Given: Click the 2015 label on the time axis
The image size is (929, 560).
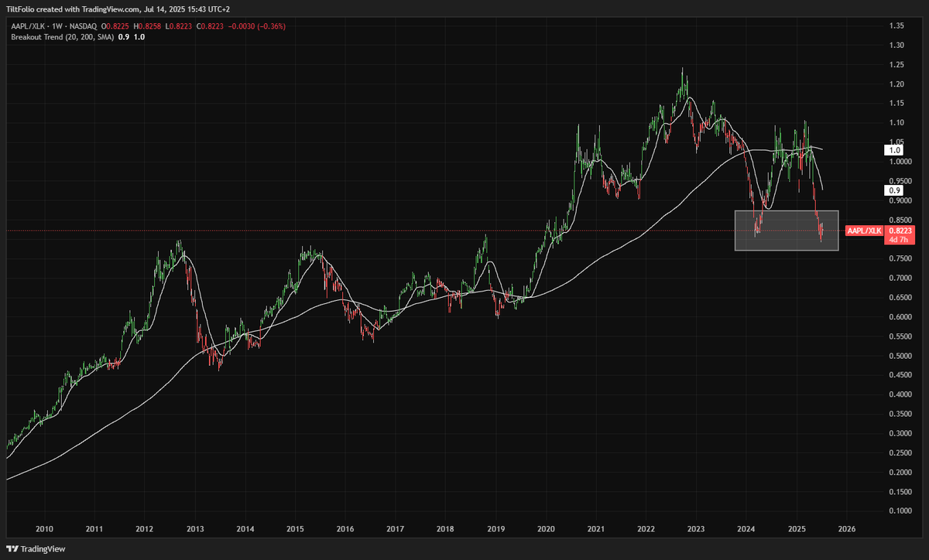Looking at the screenshot, I should coord(295,530).
